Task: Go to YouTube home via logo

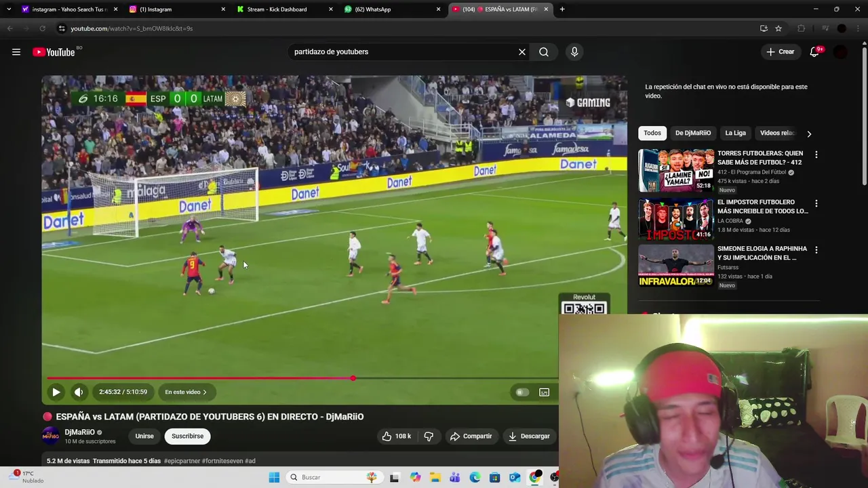Action: click(54, 52)
